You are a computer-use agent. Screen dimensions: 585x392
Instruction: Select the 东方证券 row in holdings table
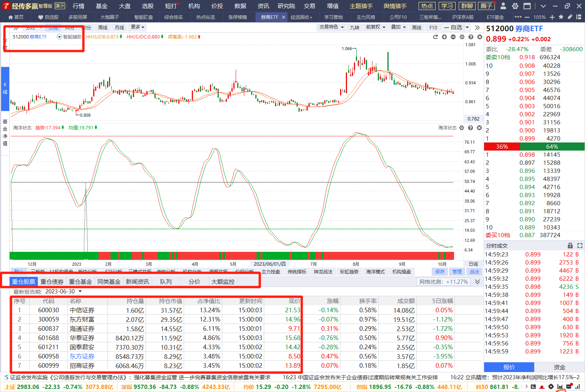click(x=82, y=357)
